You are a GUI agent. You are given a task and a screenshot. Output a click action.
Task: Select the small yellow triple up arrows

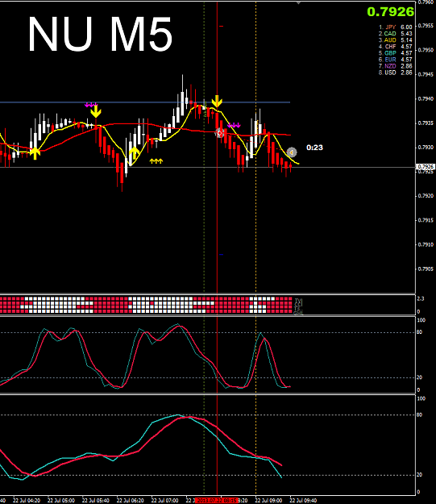coord(156,161)
